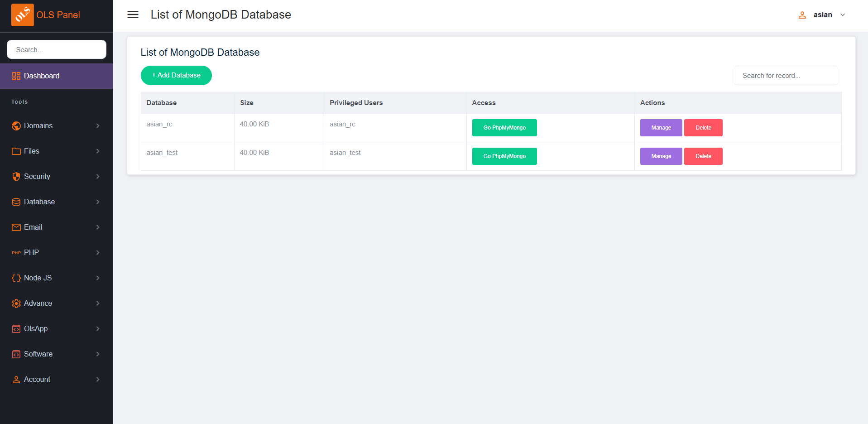This screenshot has height=424, width=868.
Task: Expand the Account menu chevron
Action: [98, 380]
